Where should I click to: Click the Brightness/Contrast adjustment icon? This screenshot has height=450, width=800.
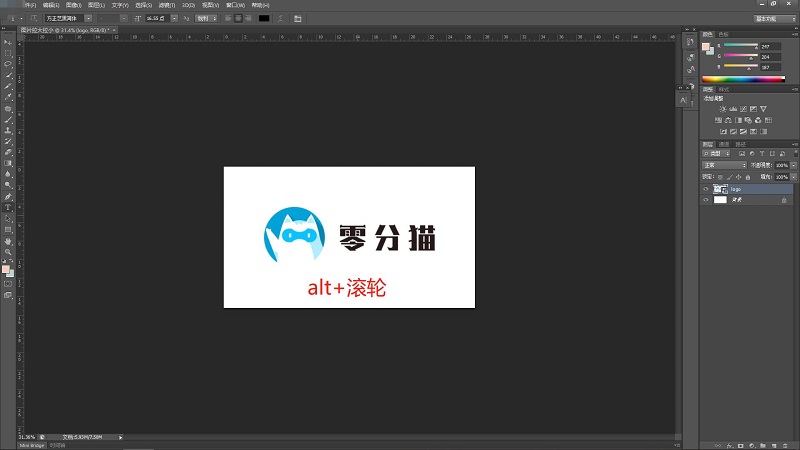pyautogui.click(x=722, y=109)
